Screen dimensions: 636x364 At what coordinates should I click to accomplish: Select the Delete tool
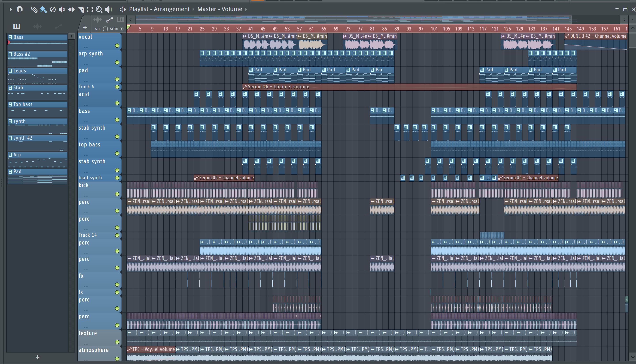click(x=53, y=9)
